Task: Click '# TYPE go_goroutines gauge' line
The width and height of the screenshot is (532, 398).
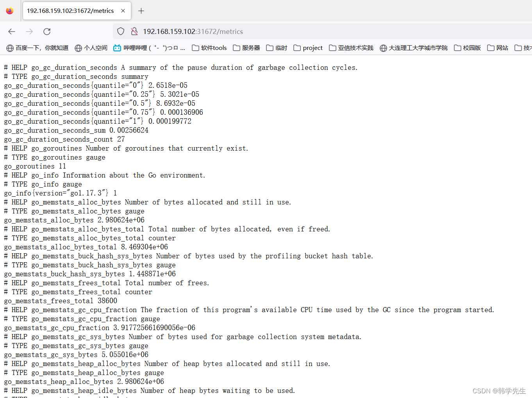Action: (55, 157)
